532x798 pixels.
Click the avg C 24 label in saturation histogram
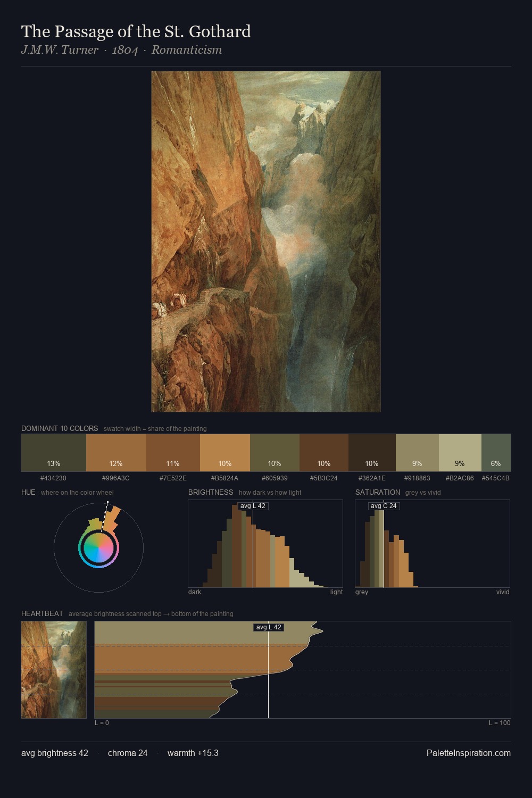click(384, 506)
